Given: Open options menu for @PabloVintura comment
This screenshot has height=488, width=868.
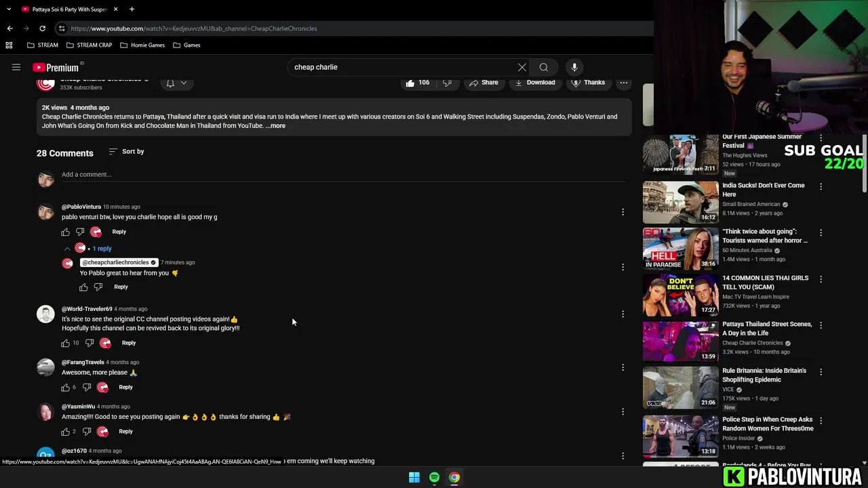Looking at the screenshot, I should pos(623,212).
